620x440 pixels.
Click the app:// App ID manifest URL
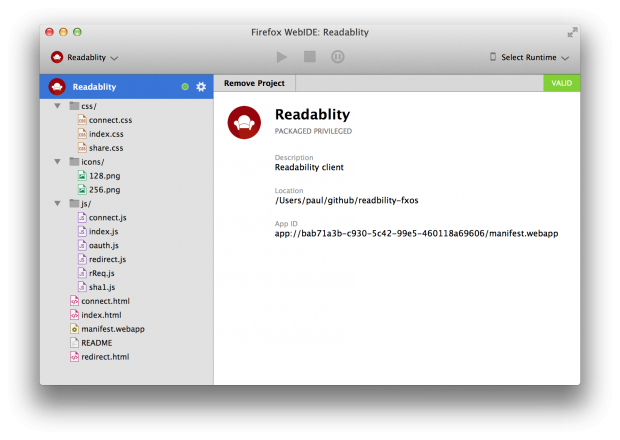pyautogui.click(x=416, y=234)
